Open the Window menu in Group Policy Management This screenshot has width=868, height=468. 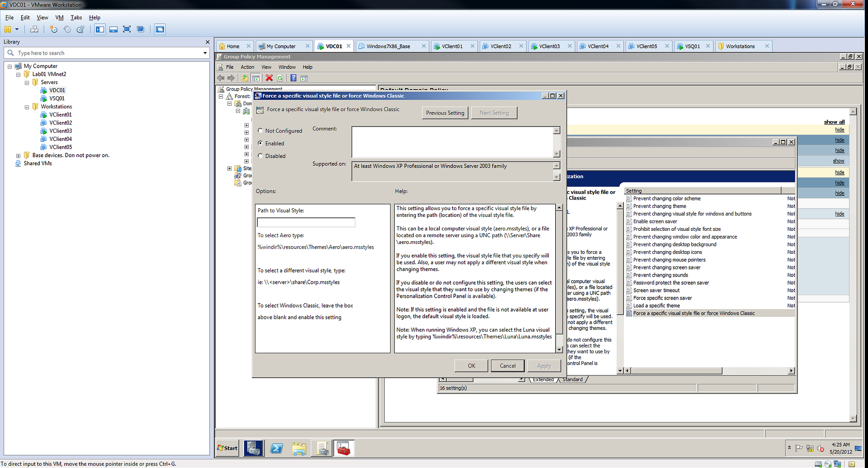287,67
